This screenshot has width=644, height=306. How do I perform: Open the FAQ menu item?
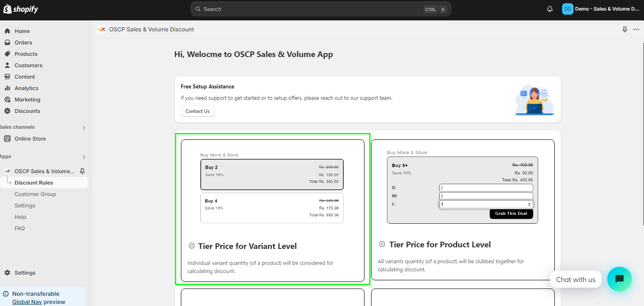point(20,228)
